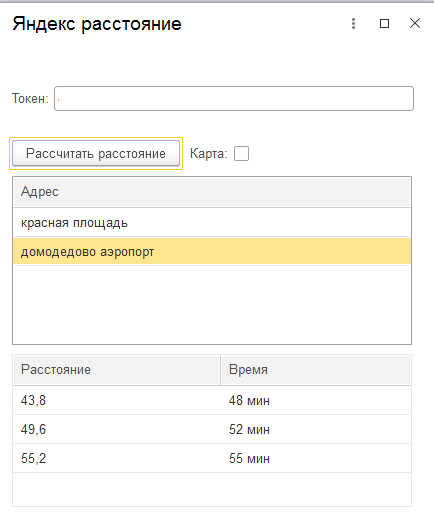
Task: Select the красная площадь address row
Action: pyautogui.click(x=212, y=223)
